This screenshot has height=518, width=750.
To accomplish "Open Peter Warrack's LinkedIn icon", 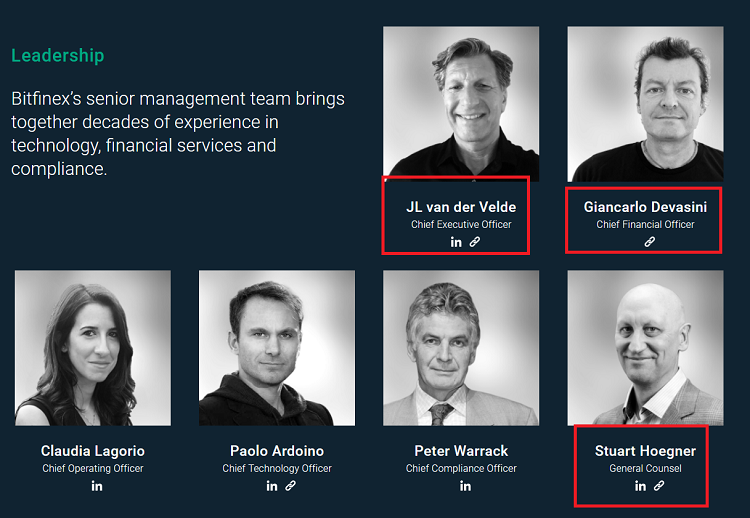I will 465,486.
